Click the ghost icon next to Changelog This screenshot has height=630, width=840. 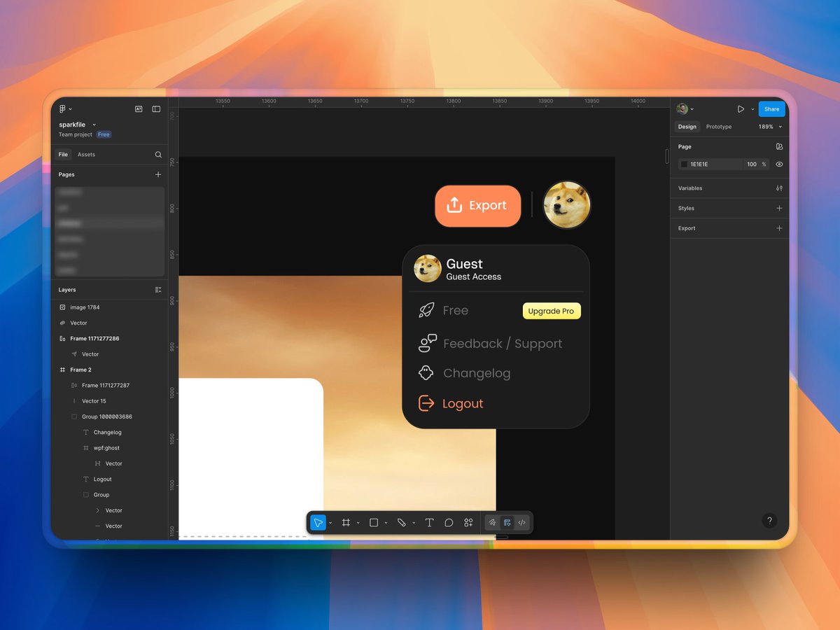click(426, 373)
